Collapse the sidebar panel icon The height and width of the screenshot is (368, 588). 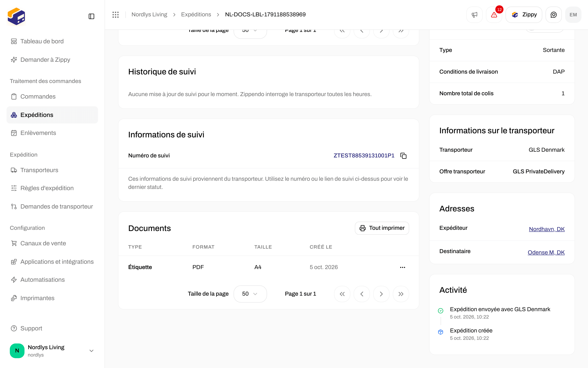pos(91,16)
